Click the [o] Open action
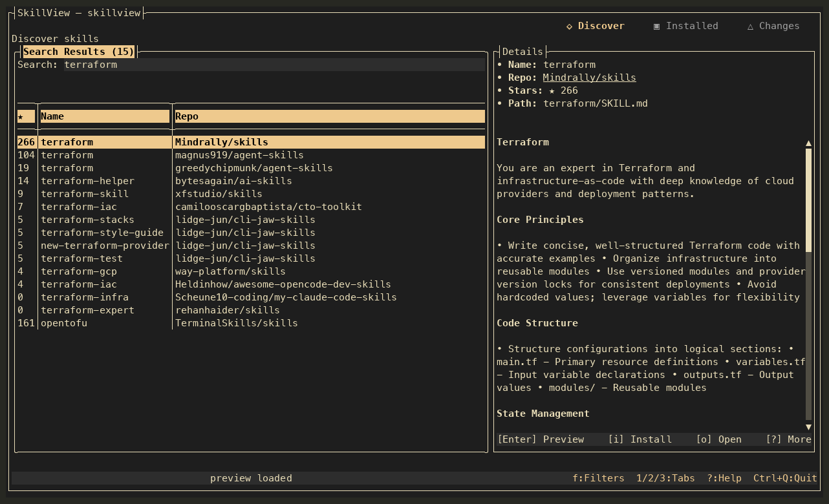The image size is (829, 504). (x=718, y=439)
